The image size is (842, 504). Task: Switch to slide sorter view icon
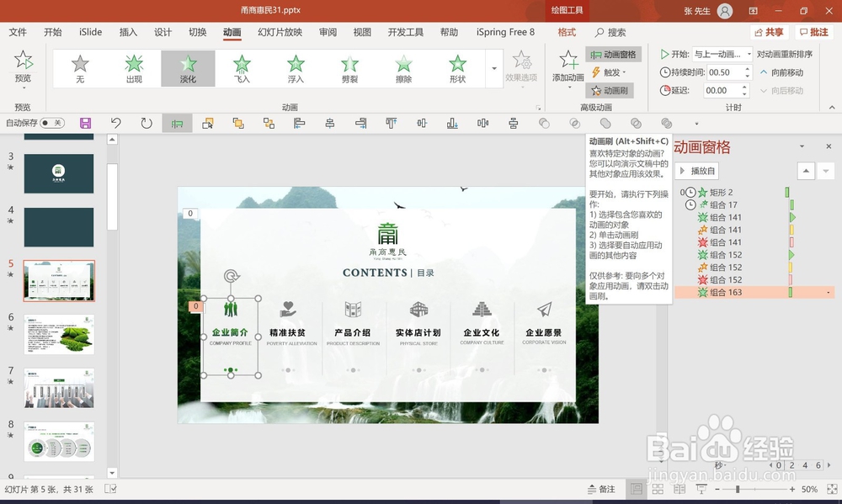(x=658, y=489)
